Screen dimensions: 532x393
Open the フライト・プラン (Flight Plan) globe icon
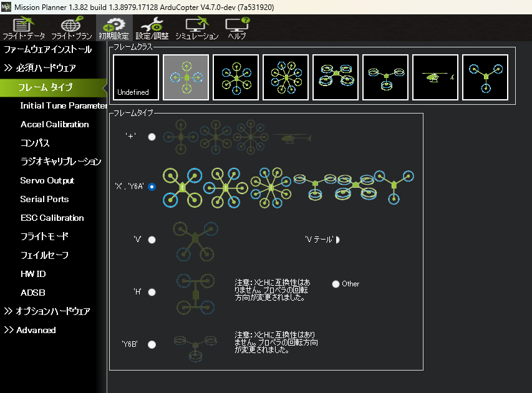72,28
